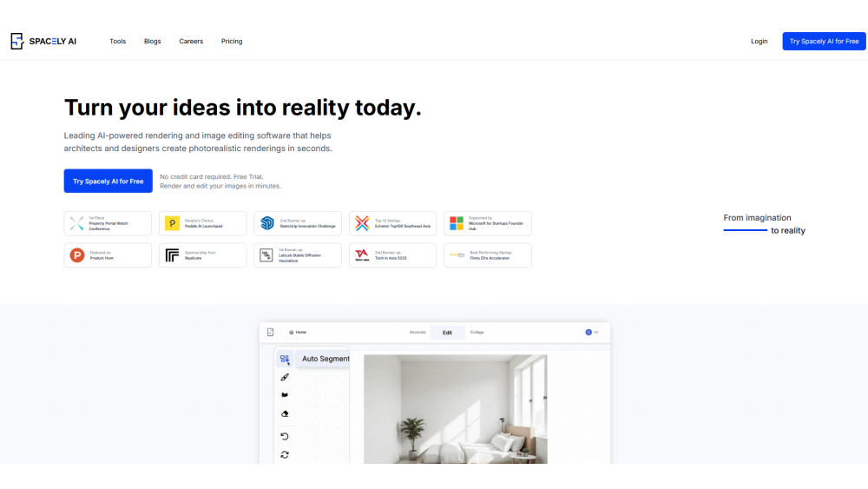This screenshot has width=868, height=489.
Task: Click the bedroom render image
Action: point(455,409)
